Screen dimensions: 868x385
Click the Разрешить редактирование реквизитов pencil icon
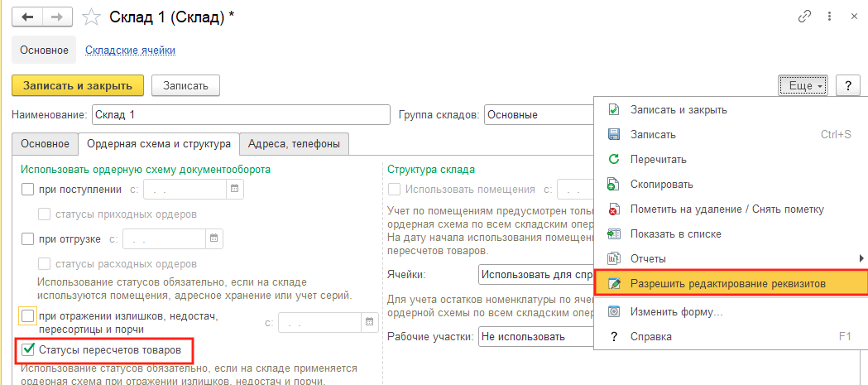[x=614, y=284]
